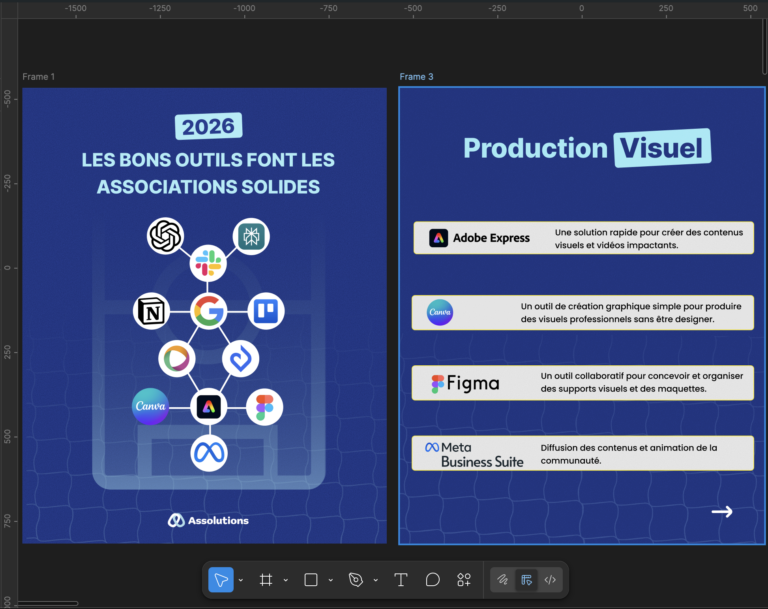Expand the Pen tool options chevron
Image resolution: width=768 pixels, height=609 pixels.
(x=376, y=581)
